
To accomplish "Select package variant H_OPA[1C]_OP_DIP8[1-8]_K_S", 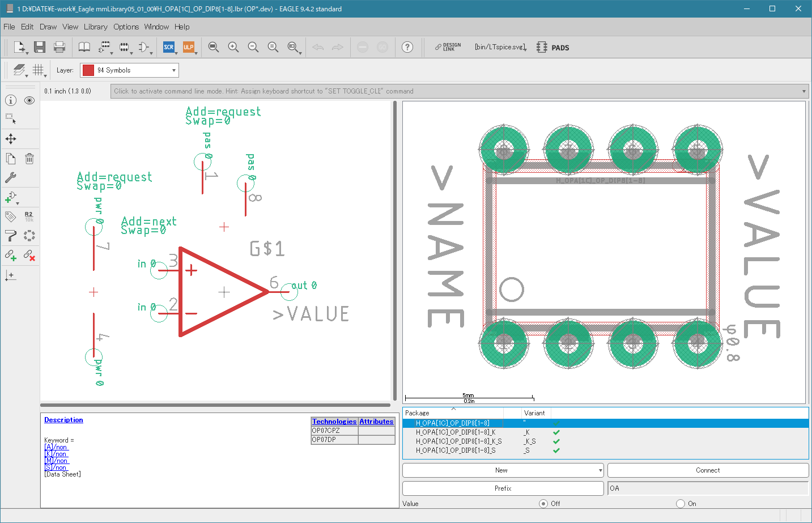I will 458,441.
